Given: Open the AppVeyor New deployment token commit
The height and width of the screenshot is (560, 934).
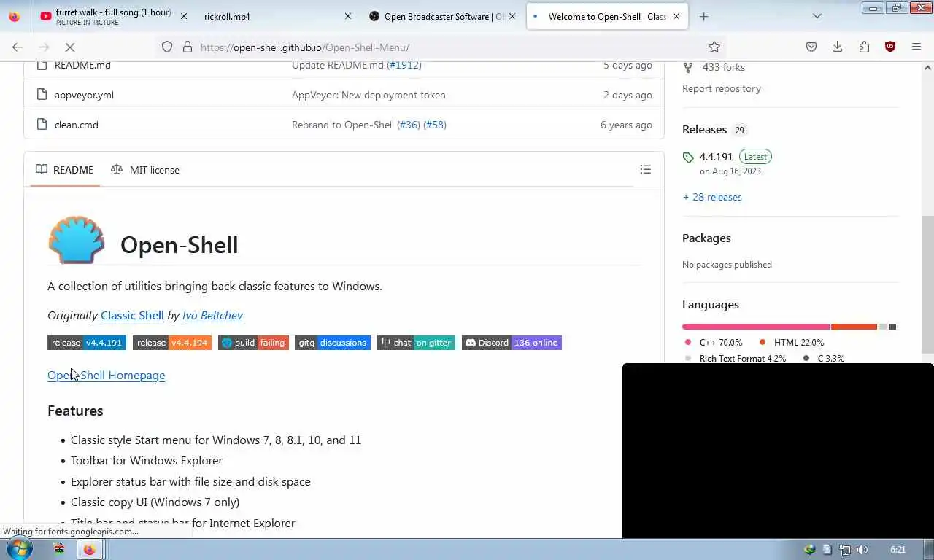Looking at the screenshot, I should tap(368, 95).
